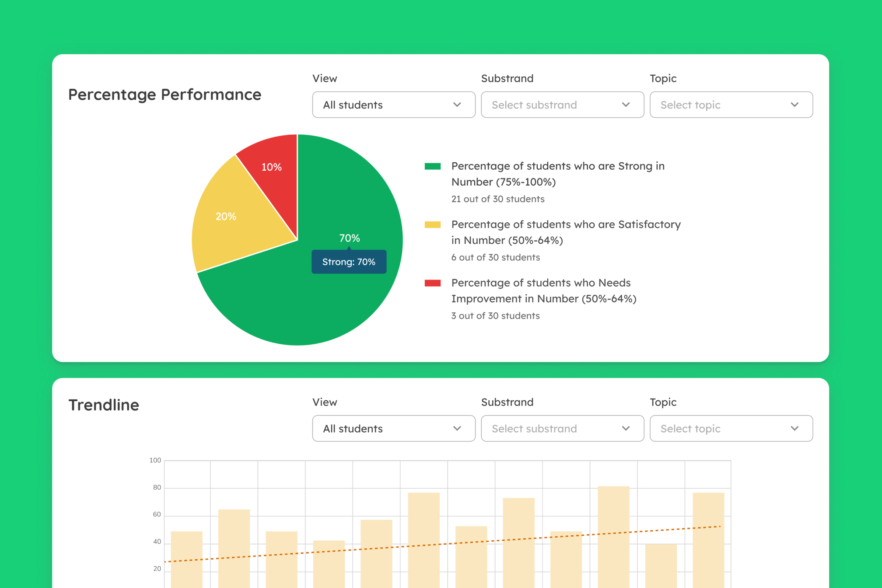This screenshot has height=588, width=882.
Task: Click red Needs Improvement legend swatch
Action: click(x=432, y=283)
